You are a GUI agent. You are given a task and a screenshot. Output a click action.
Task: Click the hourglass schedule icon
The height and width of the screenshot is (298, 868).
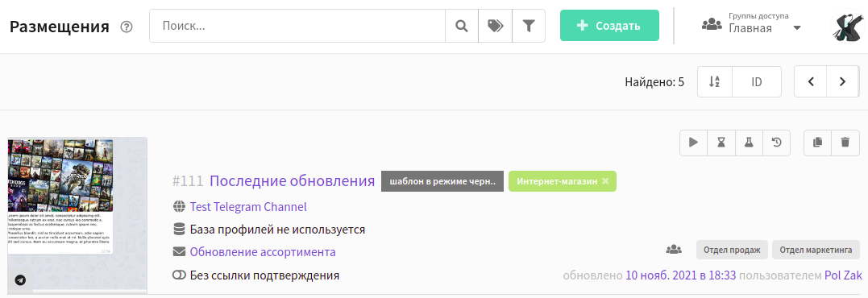pos(721,143)
